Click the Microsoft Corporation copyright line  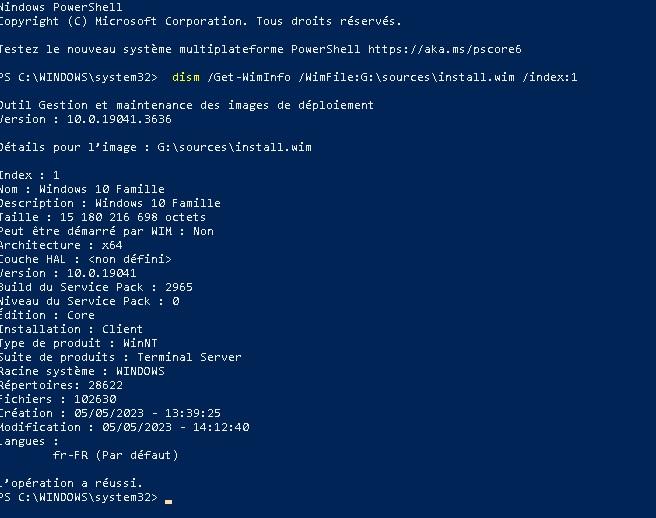200,21
